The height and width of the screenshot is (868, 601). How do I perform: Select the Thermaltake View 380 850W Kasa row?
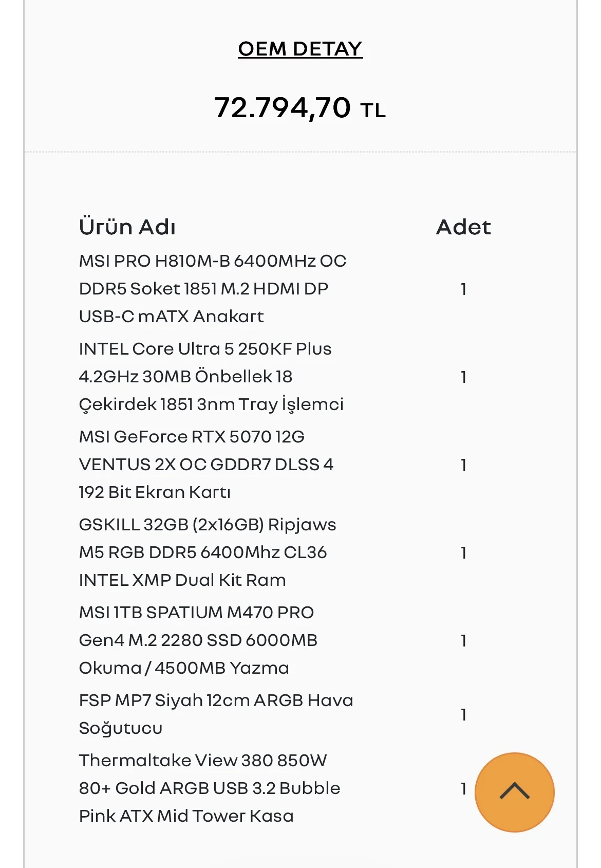coord(285,788)
